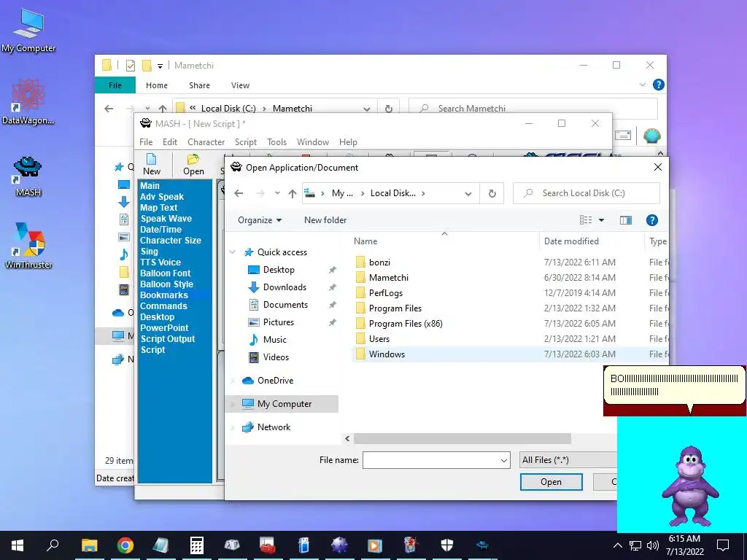Open the Organize dropdown menu

260,220
